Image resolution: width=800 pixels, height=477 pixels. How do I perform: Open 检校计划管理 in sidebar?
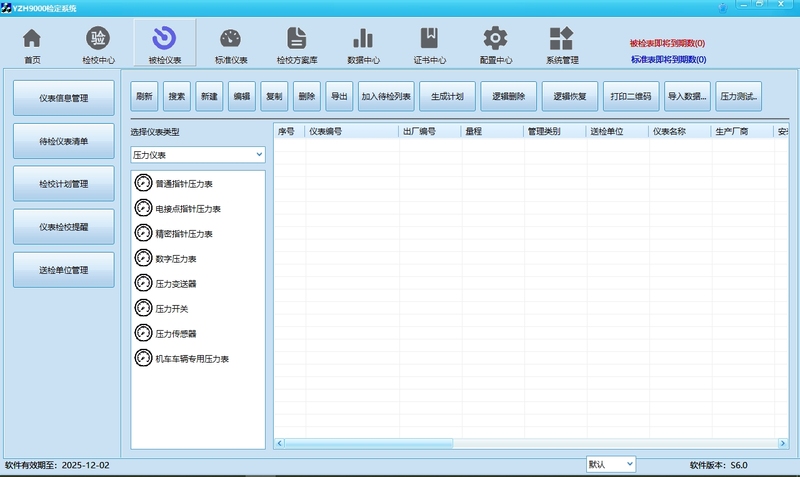(64, 184)
